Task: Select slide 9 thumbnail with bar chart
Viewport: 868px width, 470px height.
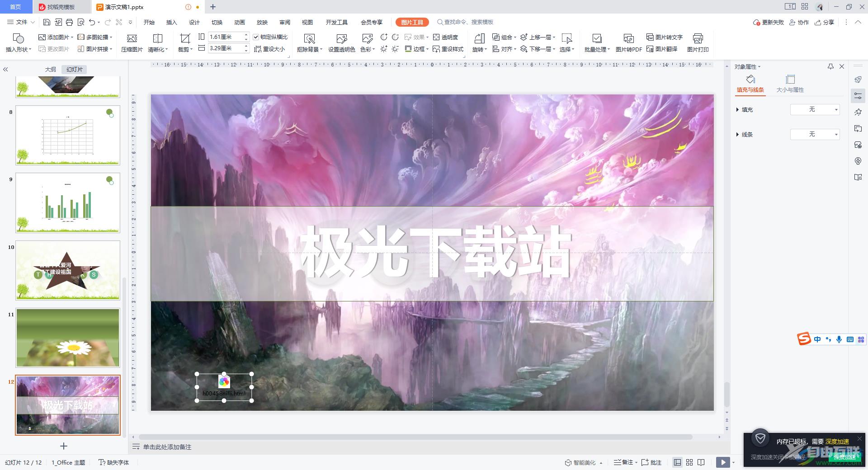Action: tap(68, 203)
